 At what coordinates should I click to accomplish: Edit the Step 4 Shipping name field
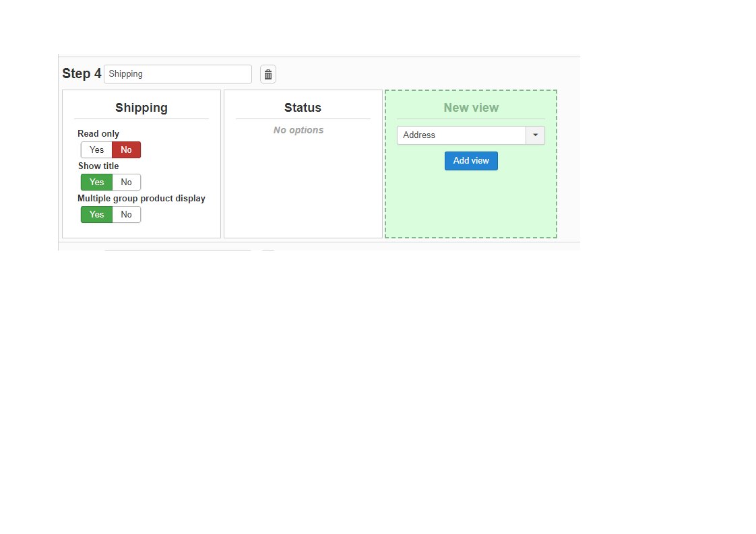click(178, 74)
